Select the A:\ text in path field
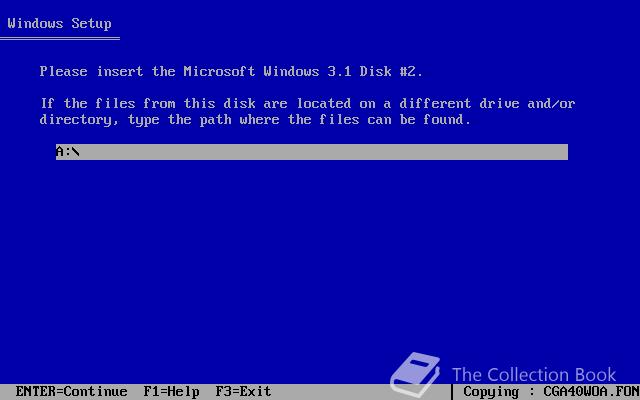Screen dimensions: 640x400 pyautogui.click(x=68, y=152)
